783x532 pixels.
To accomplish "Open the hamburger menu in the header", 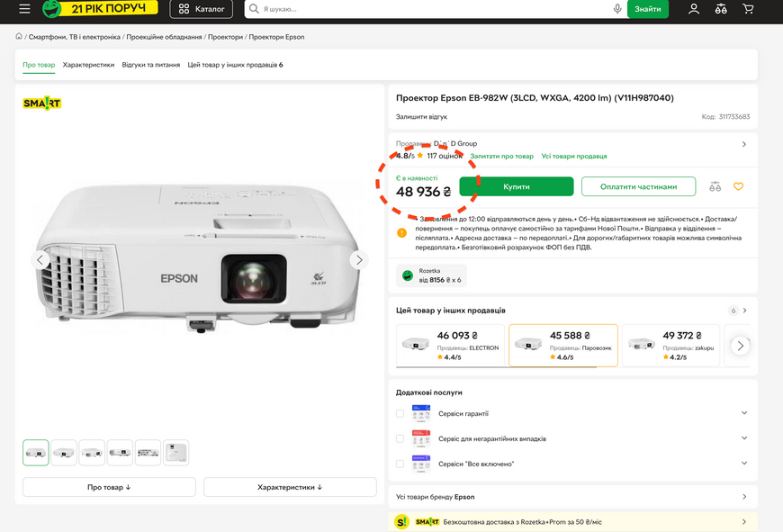I will (24, 8).
